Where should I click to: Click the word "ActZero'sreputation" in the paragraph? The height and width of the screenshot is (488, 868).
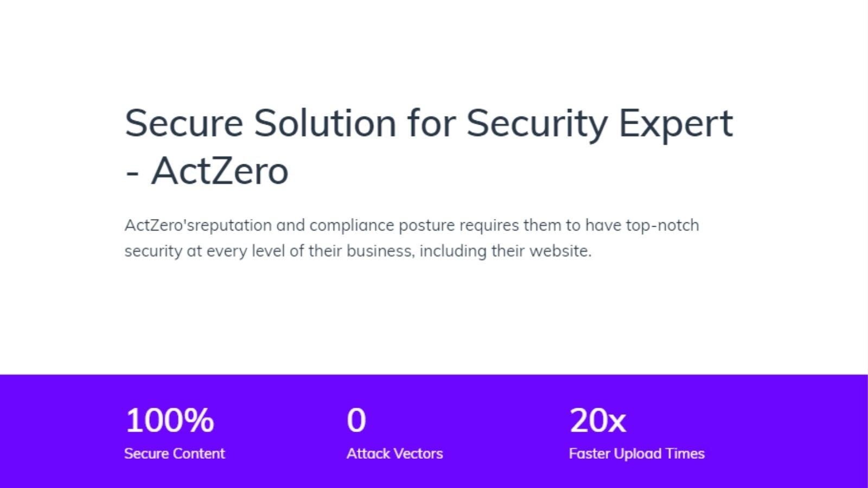198,226
